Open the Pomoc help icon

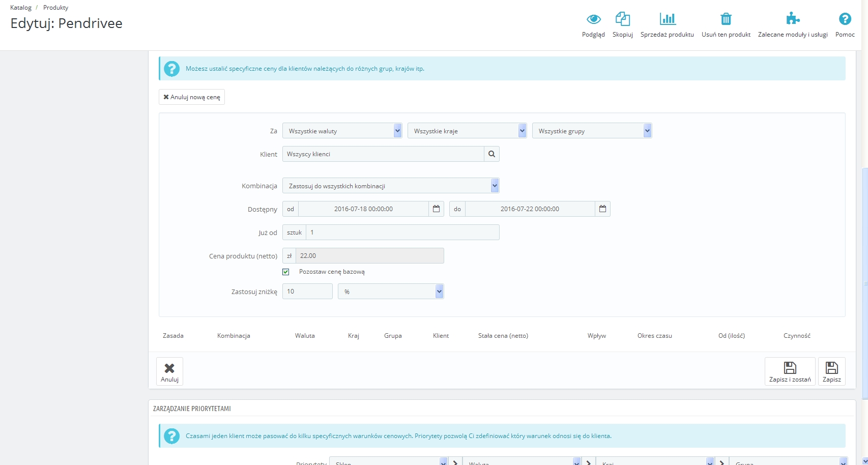coord(845,20)
